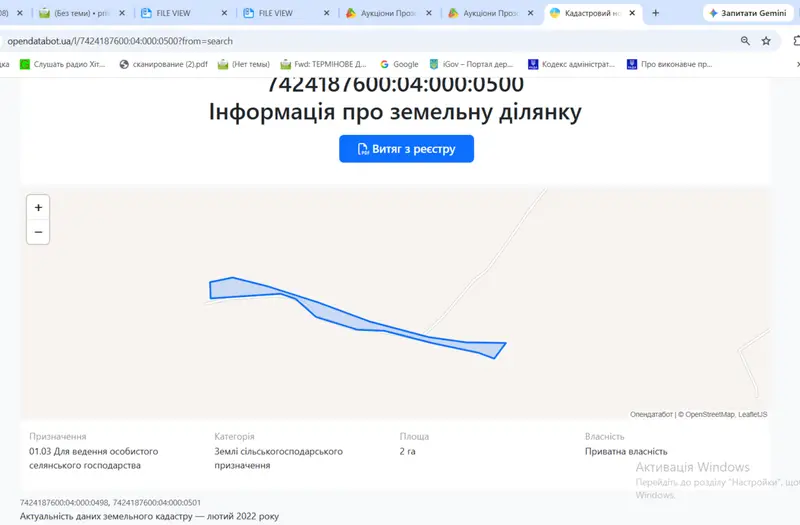Image resolution: width=800 pixels, height=525 pixels.
Task: Open the 'Про виконавче пр...' bookmark
Action: coord(669,64)
